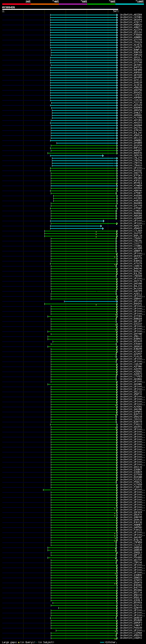
Task: Select hit label UniRef100_Q9CQ09
Action: (x=131, y=512)
